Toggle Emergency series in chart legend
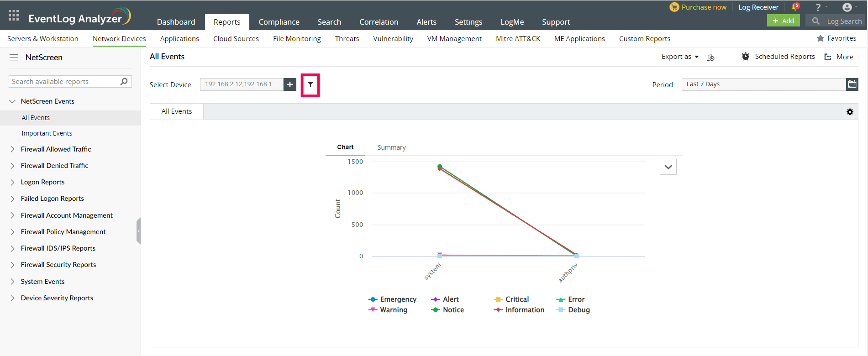868x356 pixels. [x=393, y=299]
